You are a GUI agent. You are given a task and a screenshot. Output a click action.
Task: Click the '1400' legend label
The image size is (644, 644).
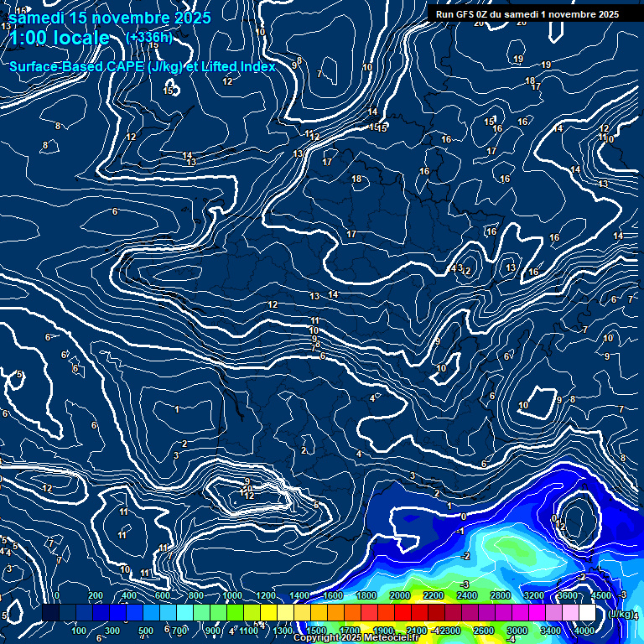click(299, 595)
